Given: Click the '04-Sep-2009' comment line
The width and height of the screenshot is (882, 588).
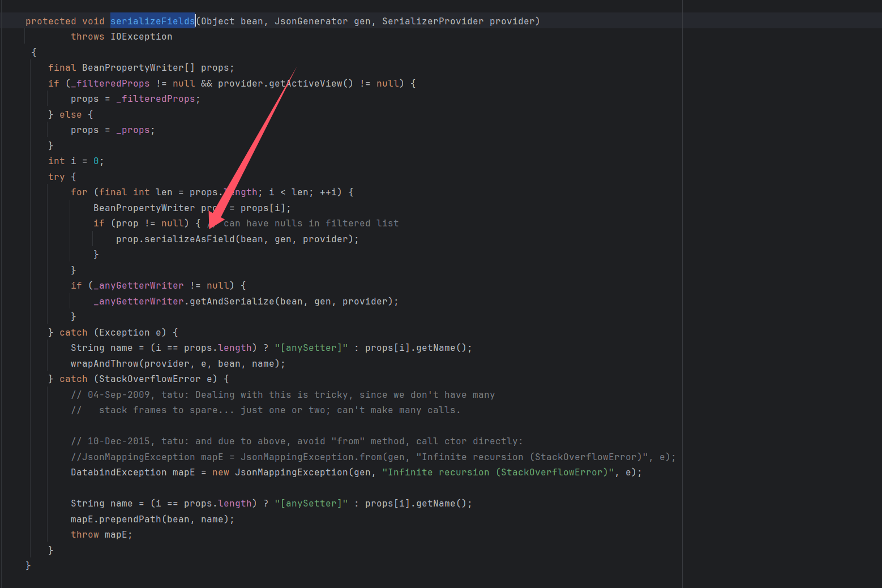Looking at the screenshot, I should tap(283, 394).
